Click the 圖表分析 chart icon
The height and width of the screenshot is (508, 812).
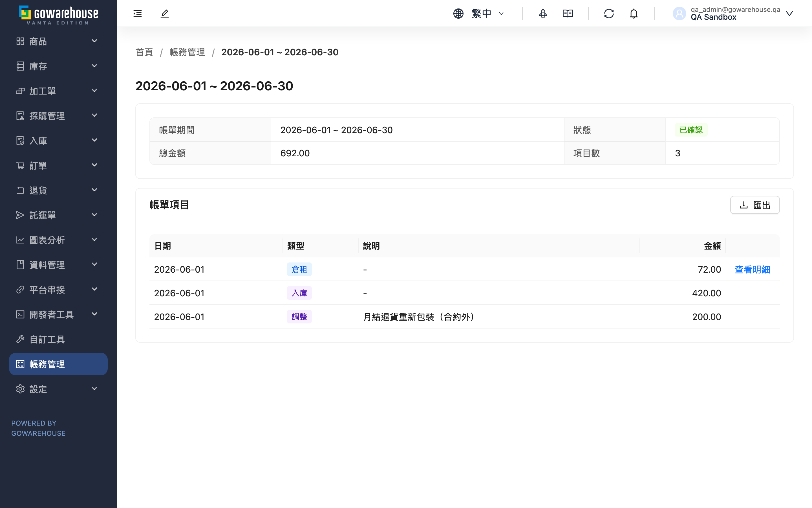[x=20, y=240]
